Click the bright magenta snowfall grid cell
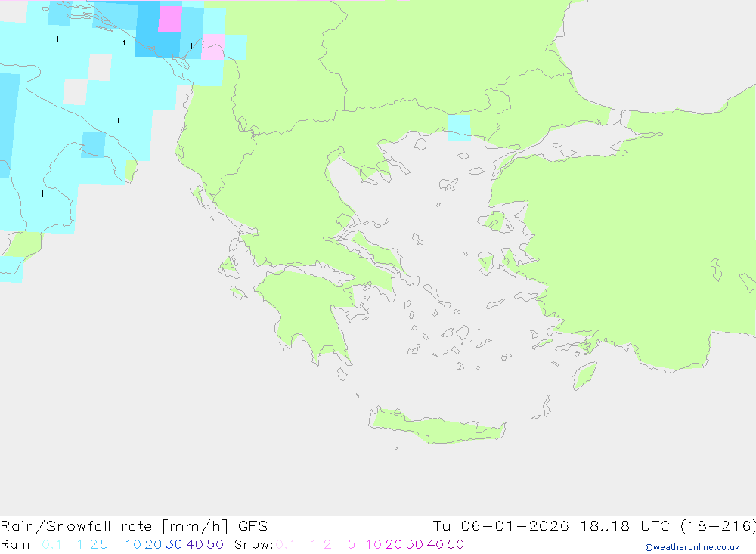Screen dimensions: 756x554 pos(170,20)
